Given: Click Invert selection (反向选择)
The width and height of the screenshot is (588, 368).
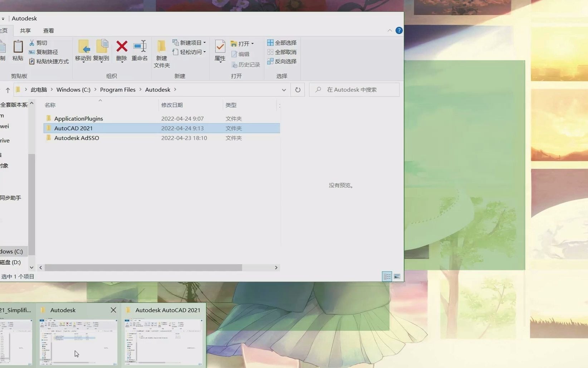Looking at the screenshot, I should pos(282,61).
